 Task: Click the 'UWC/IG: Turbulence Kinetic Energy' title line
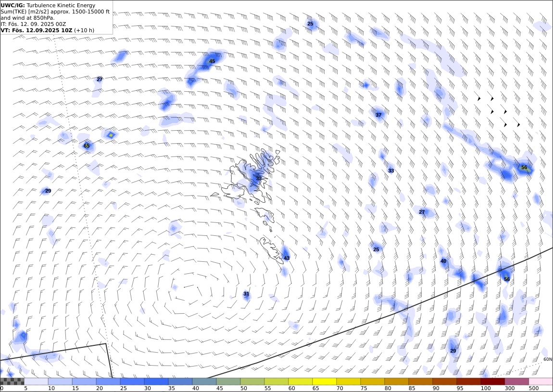pyautogui.click(x=48, y=5)
